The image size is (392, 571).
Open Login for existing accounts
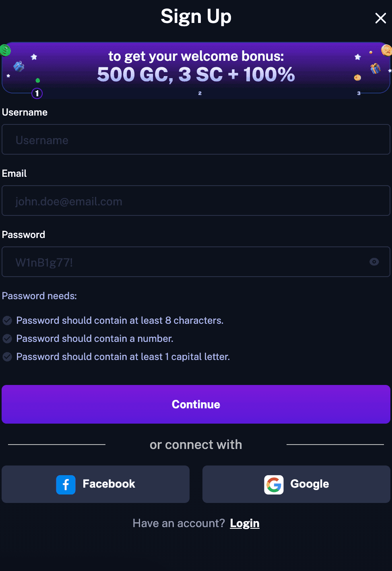245,523
